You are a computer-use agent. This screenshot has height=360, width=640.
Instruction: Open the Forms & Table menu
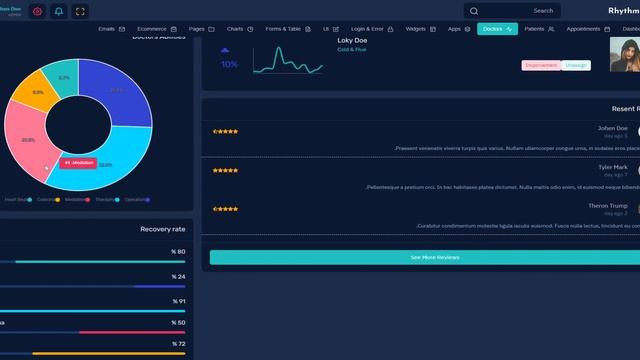tap(288, 29)
